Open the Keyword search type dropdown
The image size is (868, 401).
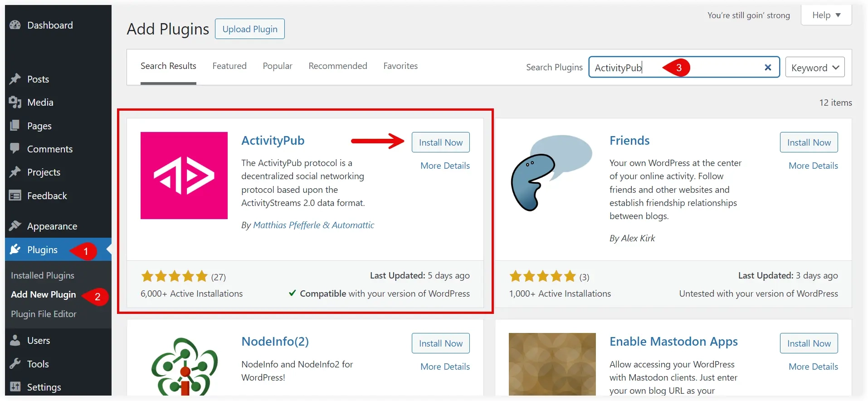[x=815, y=67]
